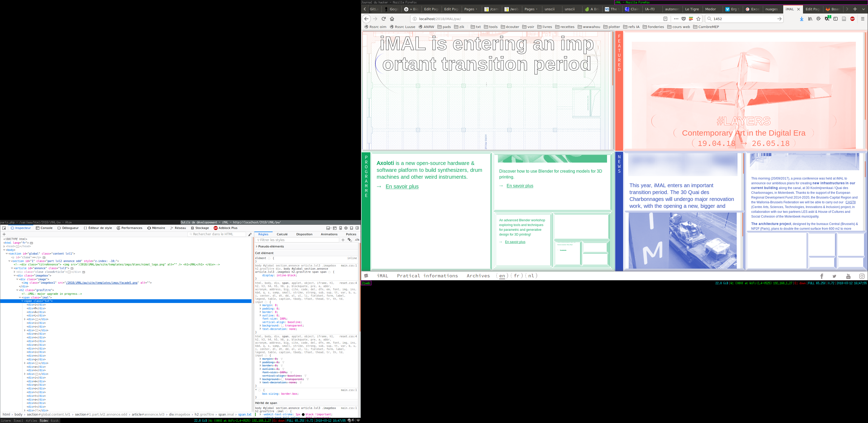The image size is (868, 423).
Task: Toggle reader view in address bar
Action: [665, 19]
